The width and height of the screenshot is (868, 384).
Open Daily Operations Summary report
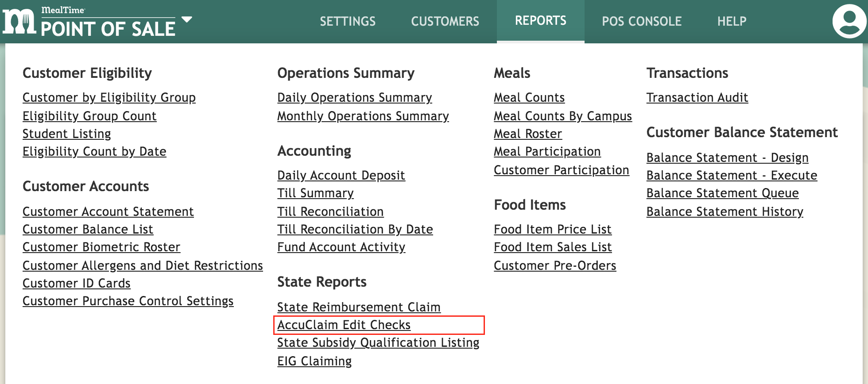[355, 97]
